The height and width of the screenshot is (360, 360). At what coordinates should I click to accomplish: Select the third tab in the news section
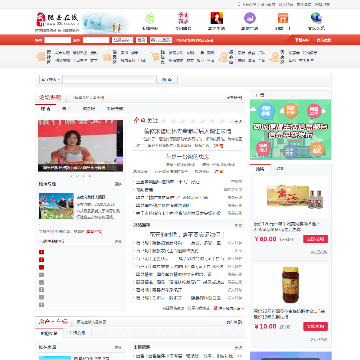(88, 109)
